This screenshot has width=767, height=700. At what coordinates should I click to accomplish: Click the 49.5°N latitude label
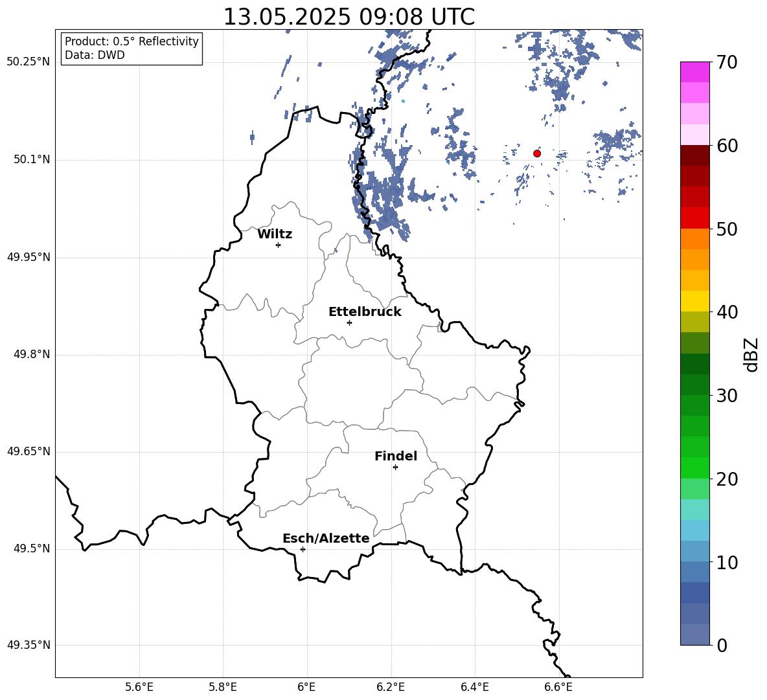[32, 548]
